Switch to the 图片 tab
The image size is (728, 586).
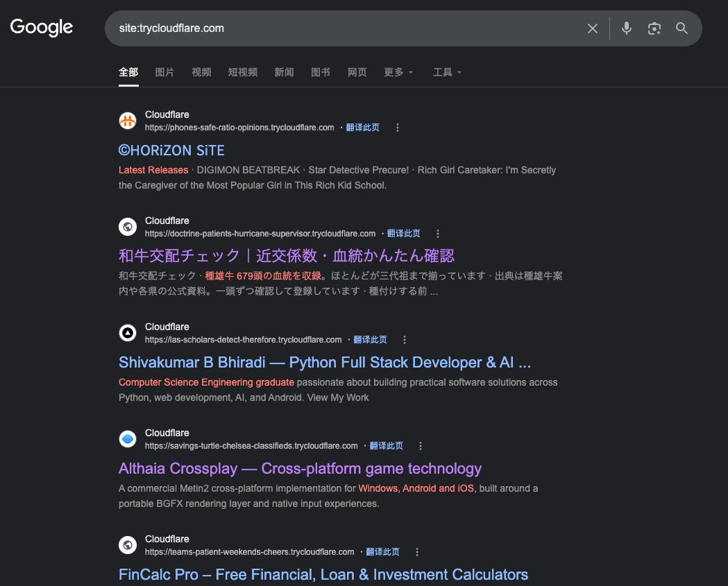click(x=164, y=72)
